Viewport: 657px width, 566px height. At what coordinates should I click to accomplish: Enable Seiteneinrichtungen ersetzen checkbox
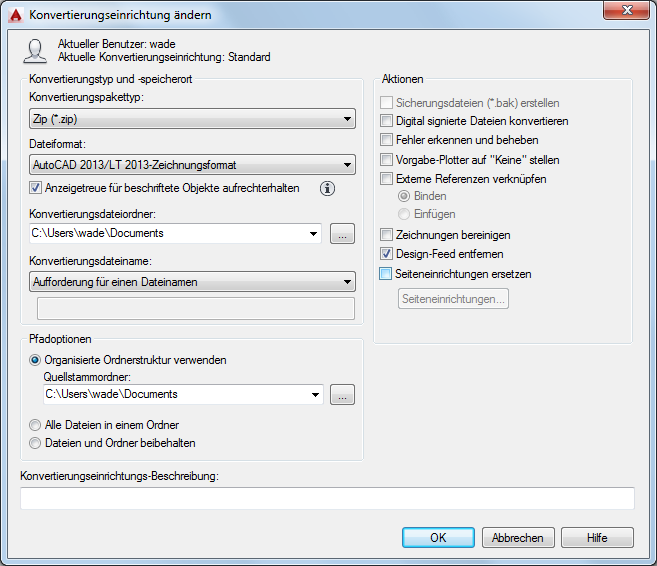(385, 274)
